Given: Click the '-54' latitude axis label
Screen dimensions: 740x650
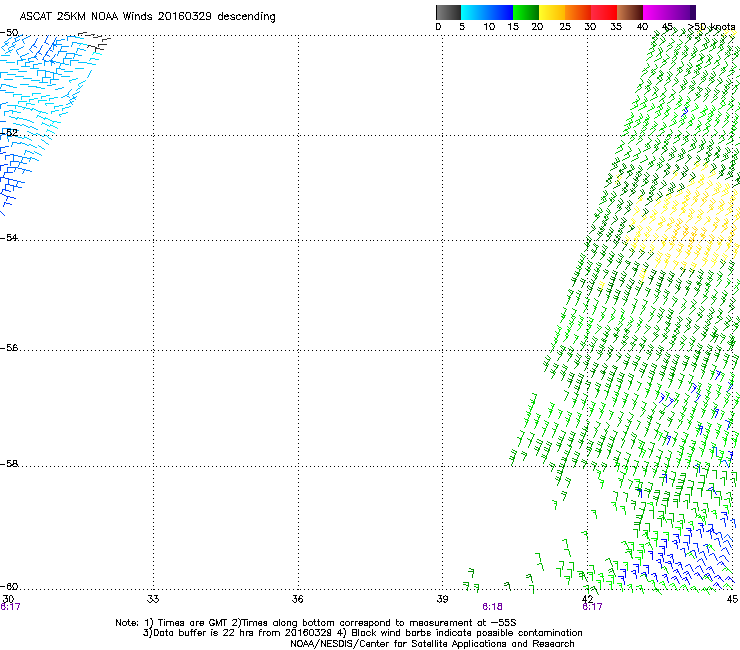Looking at the screenshot, I should click(9, 237).
